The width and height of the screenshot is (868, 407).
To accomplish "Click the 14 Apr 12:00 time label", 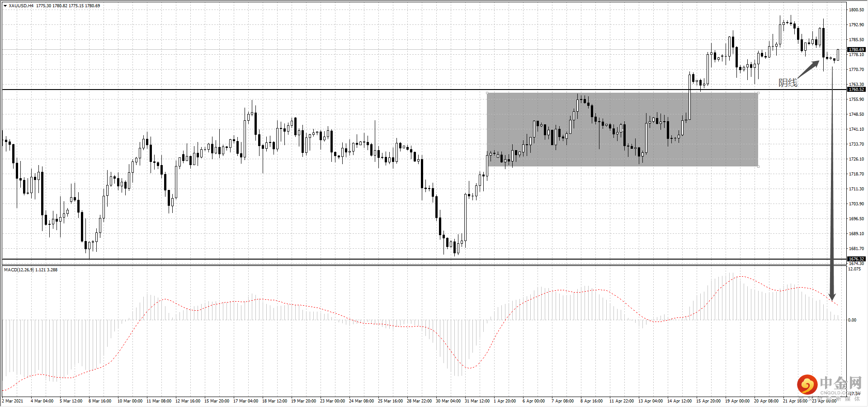I will (679, 401).
